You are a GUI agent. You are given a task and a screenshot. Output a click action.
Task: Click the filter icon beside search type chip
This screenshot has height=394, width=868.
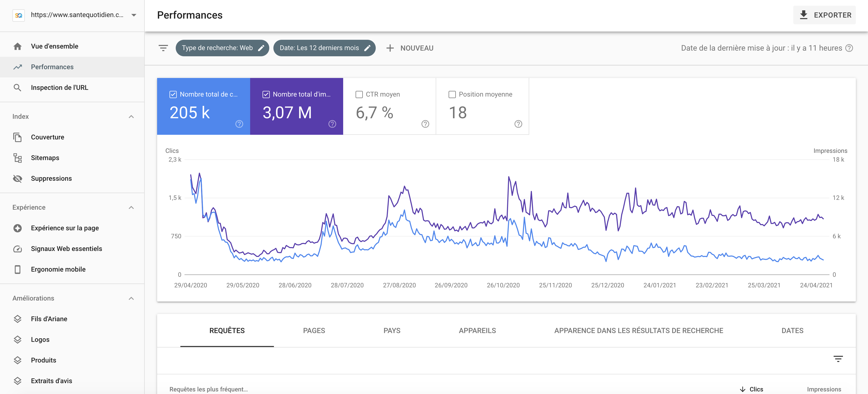coord(163,48)
